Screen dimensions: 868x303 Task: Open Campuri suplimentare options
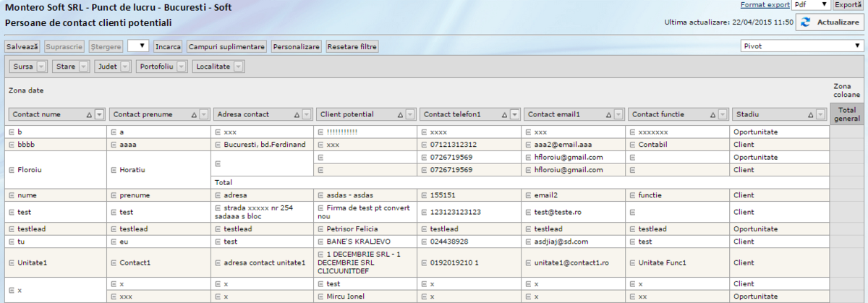pos(226,46)
